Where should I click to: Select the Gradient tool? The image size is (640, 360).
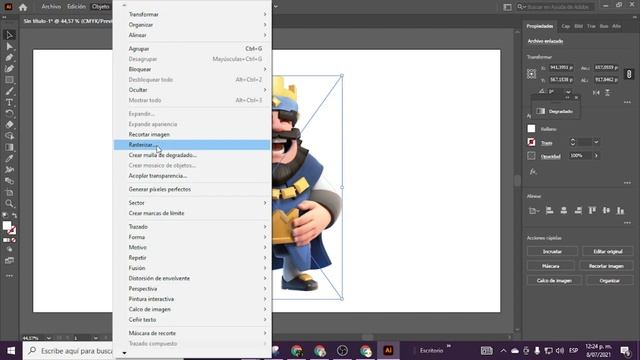[x=9, y=147]
